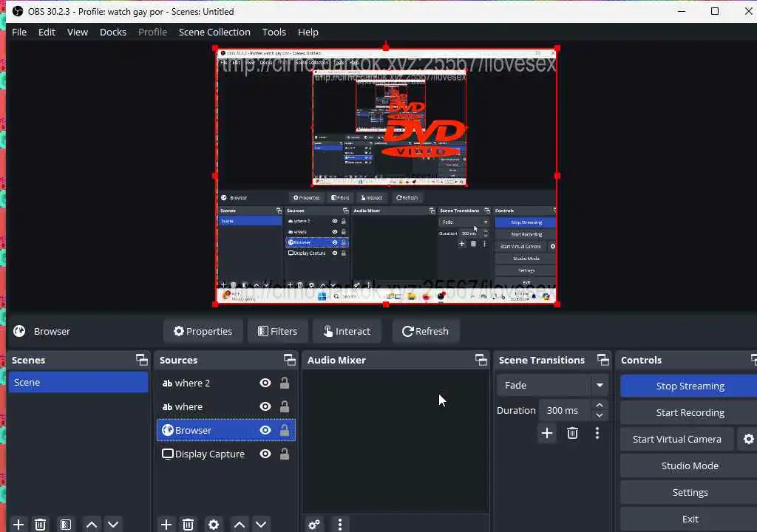This screenshot has width=757, height=532.
Task: Open OBS Settings
Action: (x=690, y=492)
